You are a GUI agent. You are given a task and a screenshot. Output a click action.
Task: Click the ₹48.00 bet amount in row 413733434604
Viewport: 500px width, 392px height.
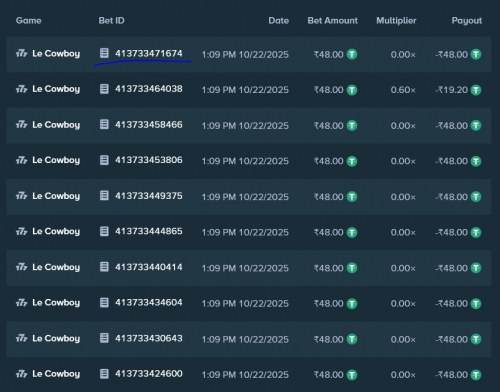pos(328,304)
